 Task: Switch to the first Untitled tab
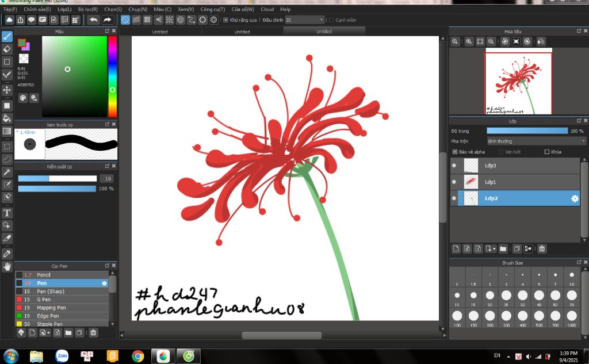(x=160, y=32)
